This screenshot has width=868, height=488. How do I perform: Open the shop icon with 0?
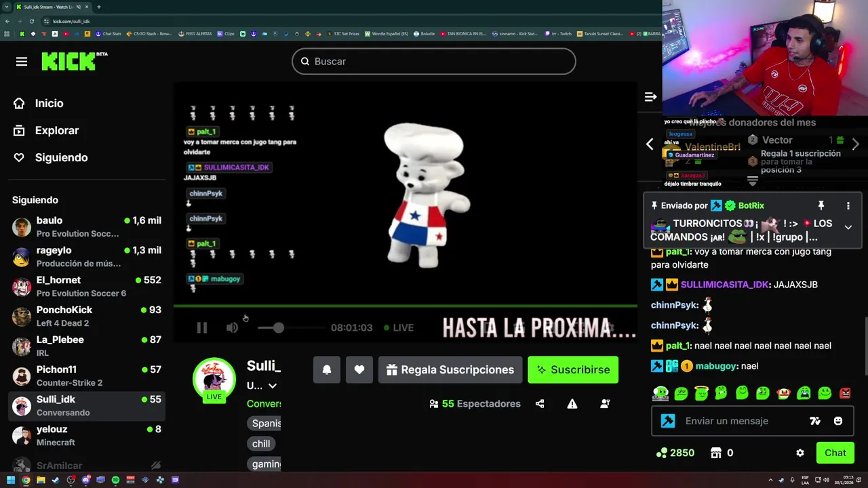coord(722,453)
